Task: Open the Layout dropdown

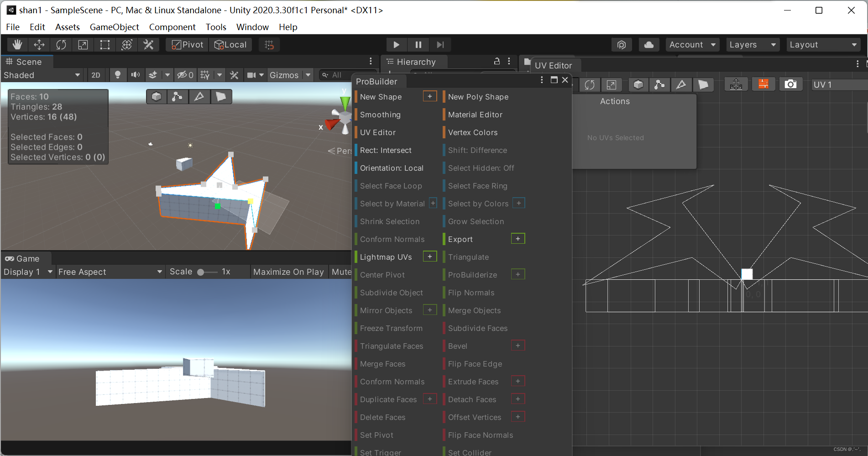Action: pos(823,44)
